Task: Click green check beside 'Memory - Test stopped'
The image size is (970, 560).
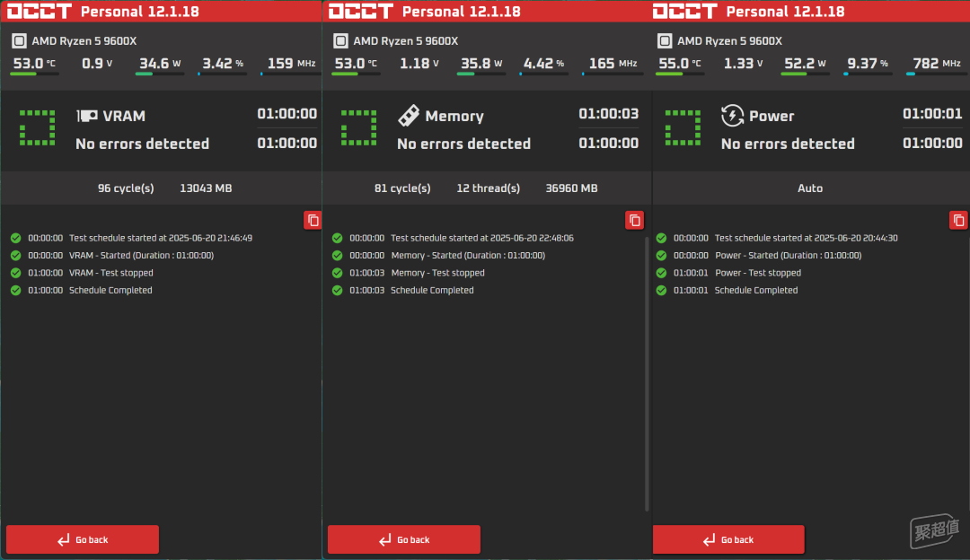Action: tap(337, 273)
